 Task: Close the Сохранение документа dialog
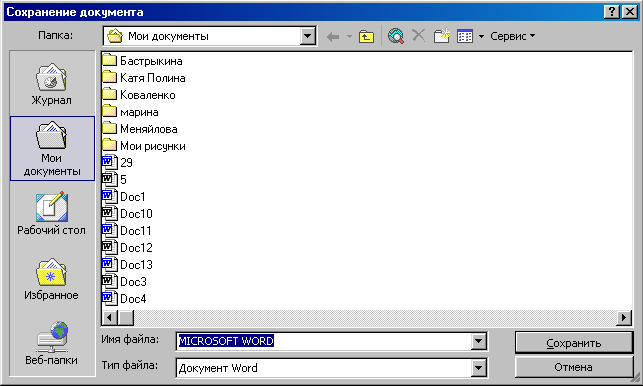pos(629,12)
